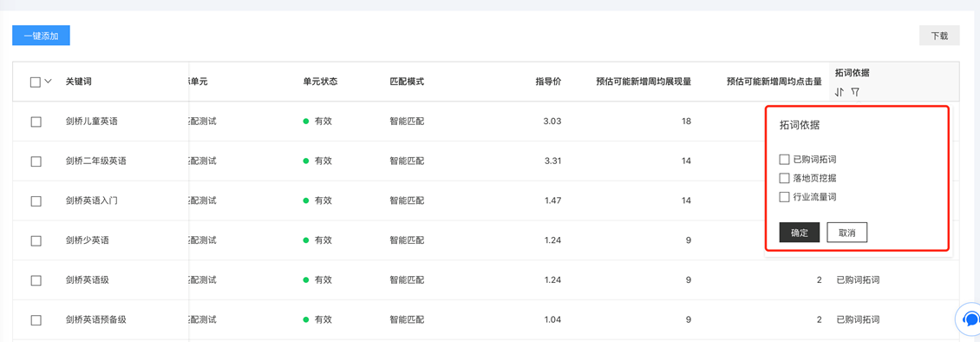Click the 下载 button
Image resolution: width=980 pixels, height=342 pixels.
(x=939, y=36)
